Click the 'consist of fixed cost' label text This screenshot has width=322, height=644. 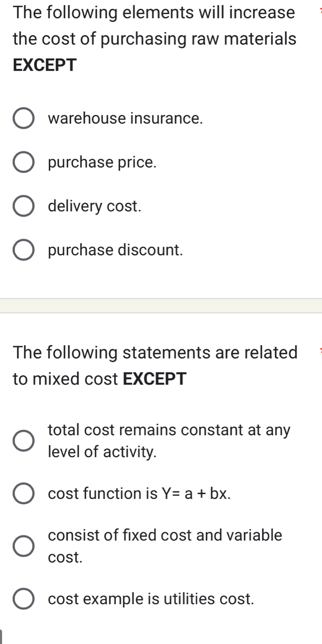[x=165, y=535]
